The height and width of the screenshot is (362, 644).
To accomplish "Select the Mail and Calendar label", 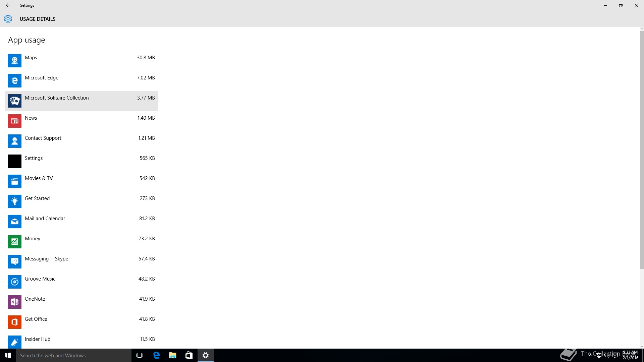I will pos(45,219).
